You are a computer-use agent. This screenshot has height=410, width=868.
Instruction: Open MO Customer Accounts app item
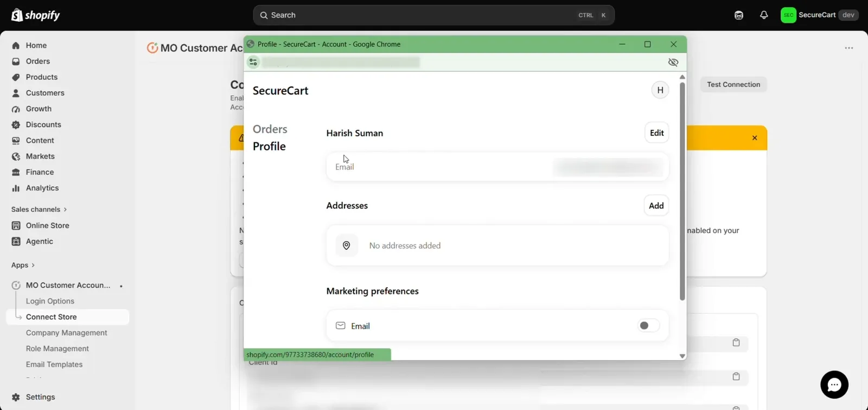pos(68,285)
